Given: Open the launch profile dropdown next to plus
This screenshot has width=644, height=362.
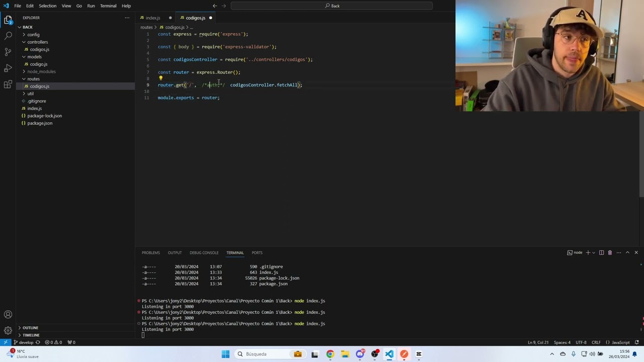Looking at the screenshot, I should tap(594, 252).
